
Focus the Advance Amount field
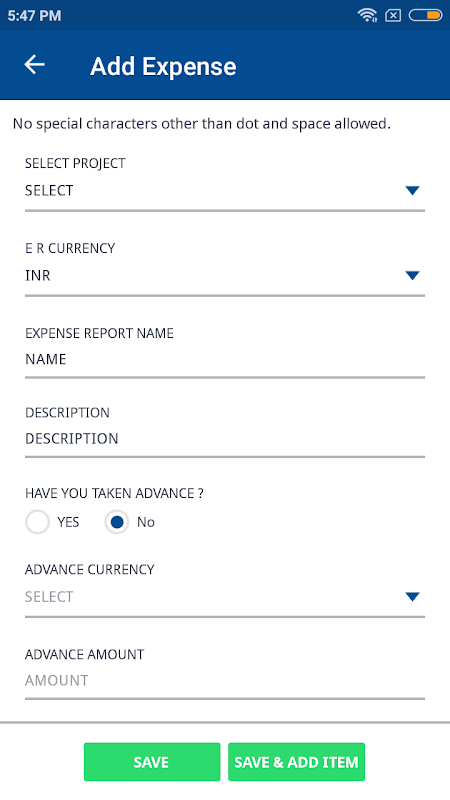(224, 681)
